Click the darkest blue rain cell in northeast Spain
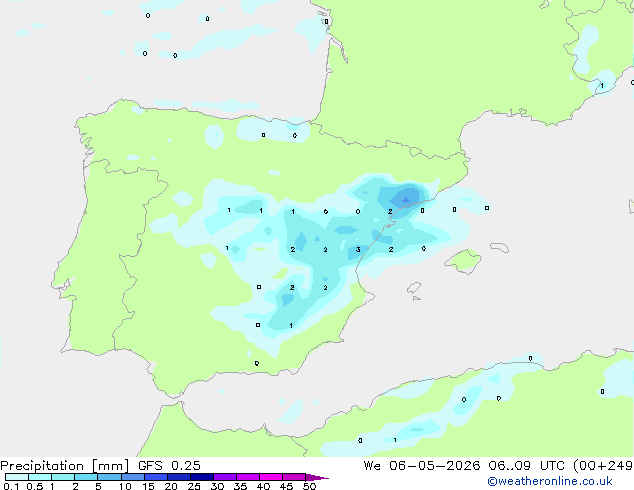Viewport: 634px width, 490px height. [406, 199]
